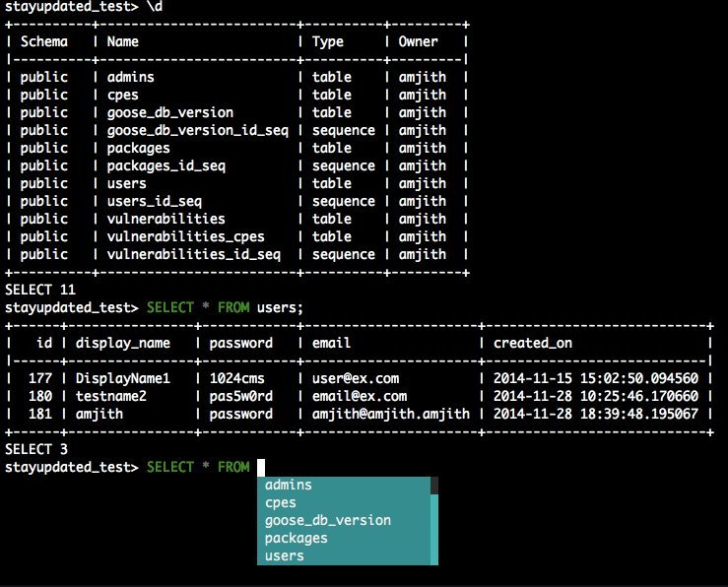Choose "cpes" in the completion dropdown

281,502
